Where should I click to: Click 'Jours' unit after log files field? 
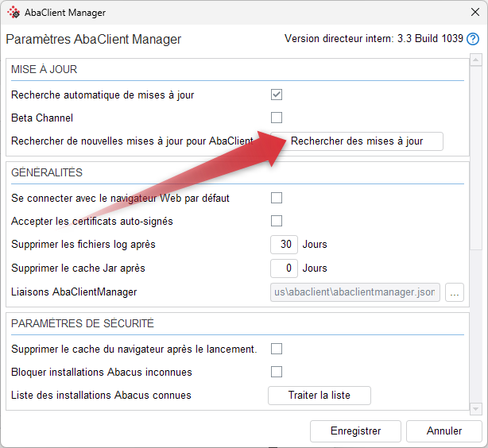(315, 245)
